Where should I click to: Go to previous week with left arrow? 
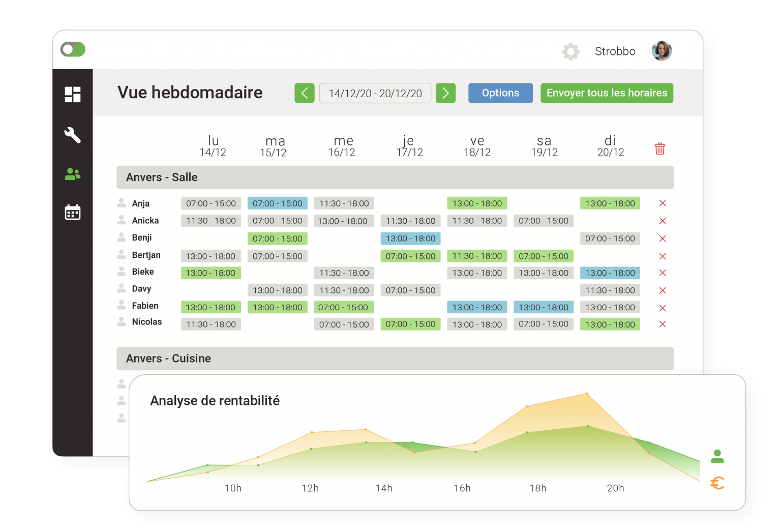point(305,93)
